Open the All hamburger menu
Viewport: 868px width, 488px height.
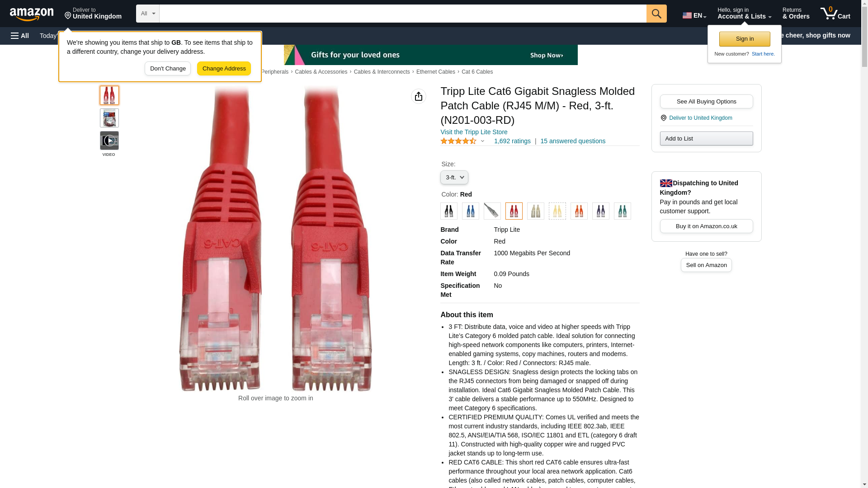pos(20,36)
